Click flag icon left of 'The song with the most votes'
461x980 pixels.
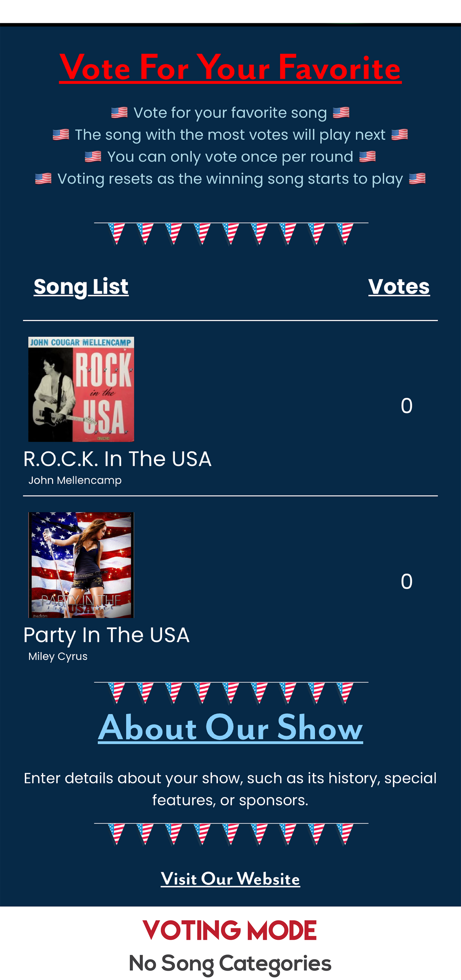61,135
